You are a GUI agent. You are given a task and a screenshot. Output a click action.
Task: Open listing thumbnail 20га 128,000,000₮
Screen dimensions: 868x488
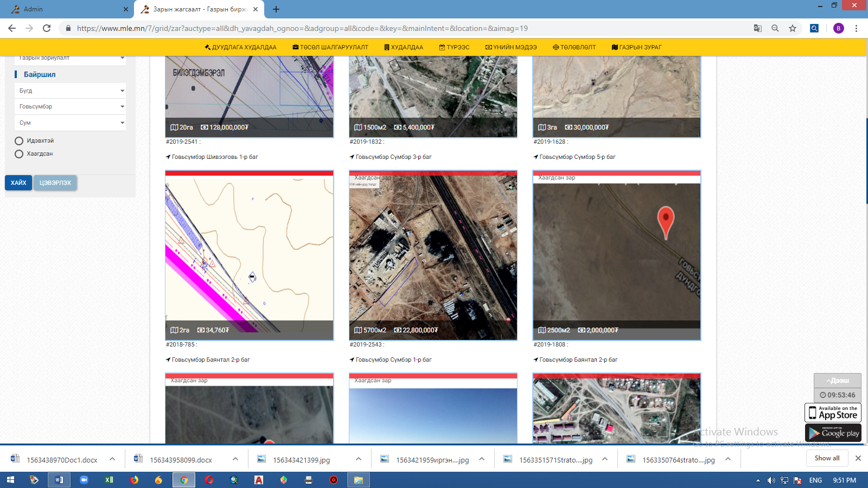pyautogui.click(x=250, y=97)
